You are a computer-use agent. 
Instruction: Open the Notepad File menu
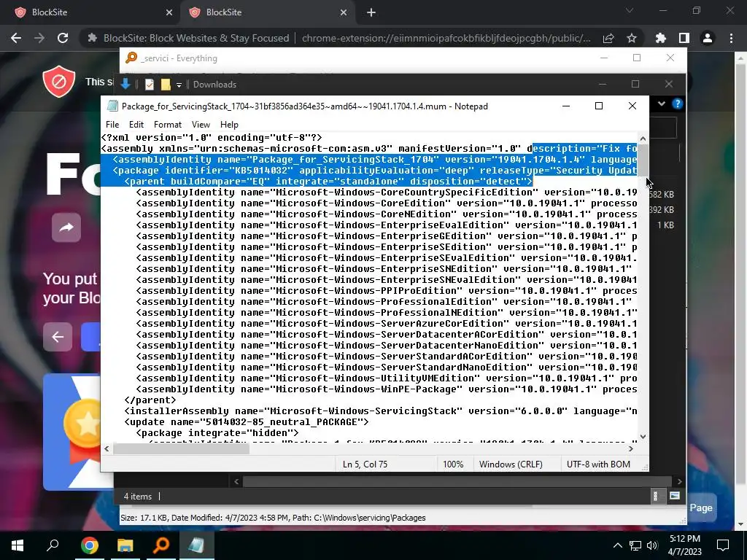tap(112, 124)
